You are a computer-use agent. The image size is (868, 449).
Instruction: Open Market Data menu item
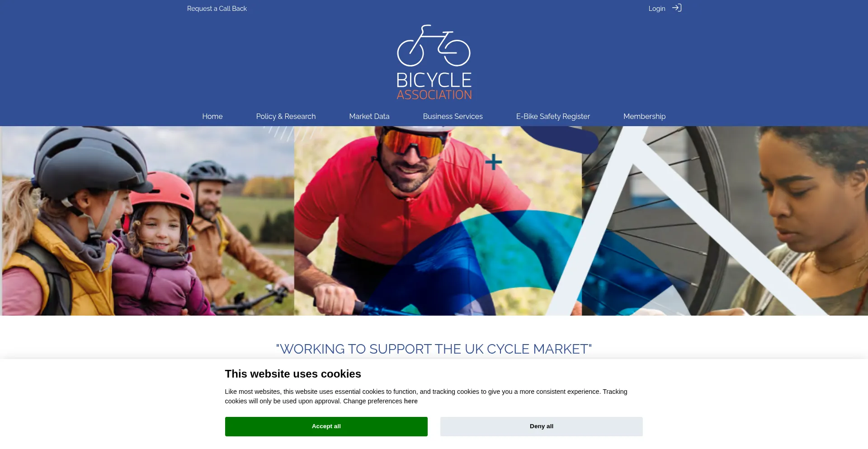point(369,116)
